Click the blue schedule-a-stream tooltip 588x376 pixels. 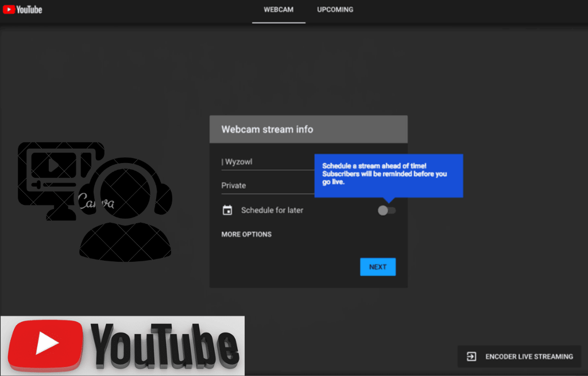tap(388, 174)
